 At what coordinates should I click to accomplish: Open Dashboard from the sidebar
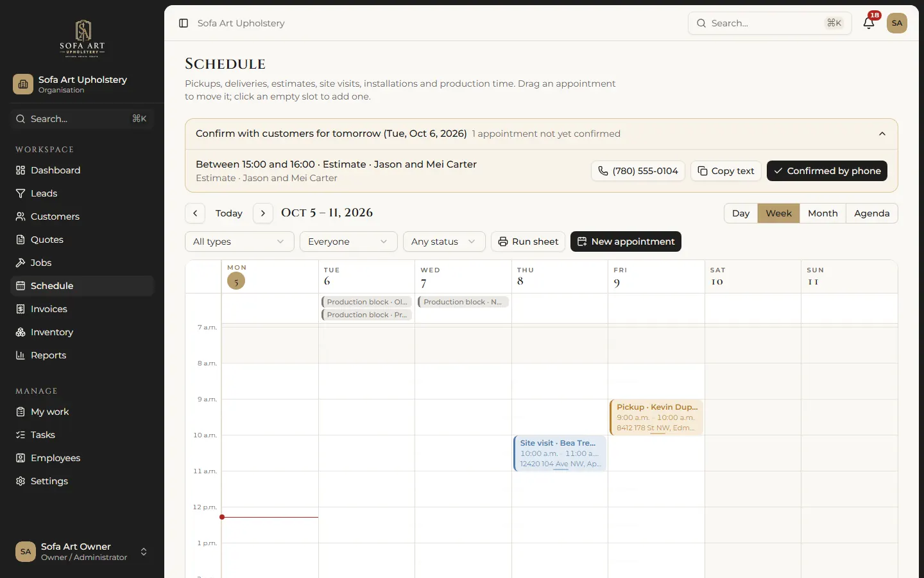point(82,170)
